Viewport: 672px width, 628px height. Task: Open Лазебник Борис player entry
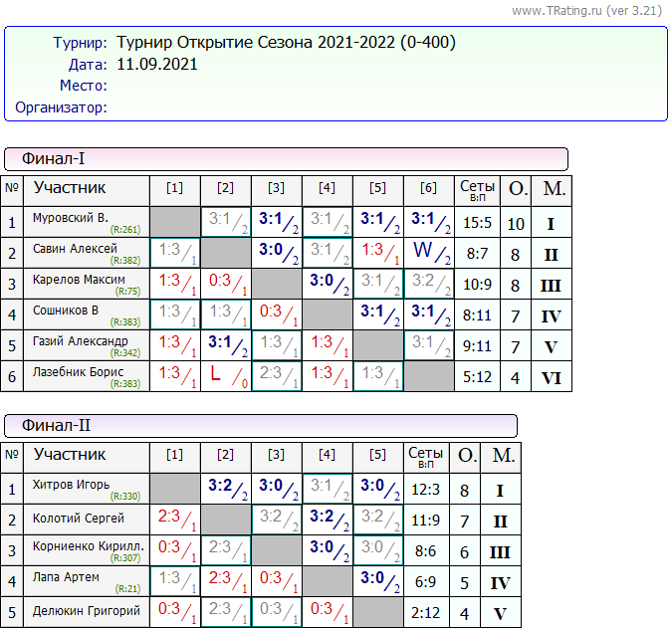(x=77, y=372)
